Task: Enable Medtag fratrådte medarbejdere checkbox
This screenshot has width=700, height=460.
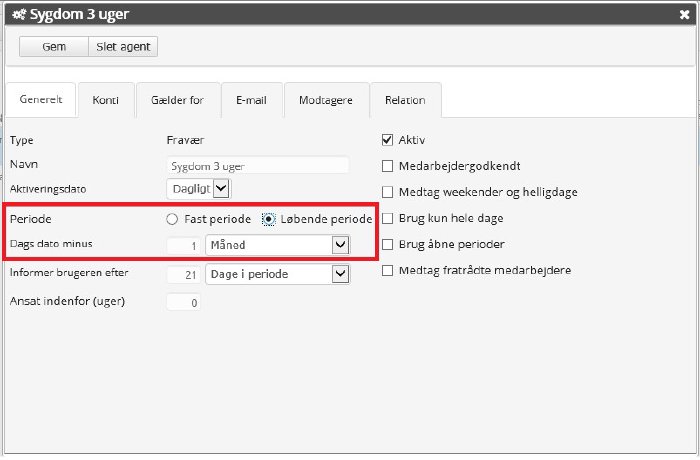Action: tap(388, 270)
